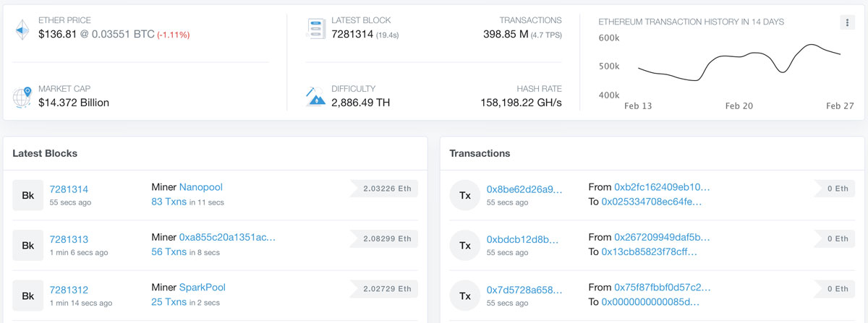
Task: Click the Latest Block server icon
Action: click(315, 27)
